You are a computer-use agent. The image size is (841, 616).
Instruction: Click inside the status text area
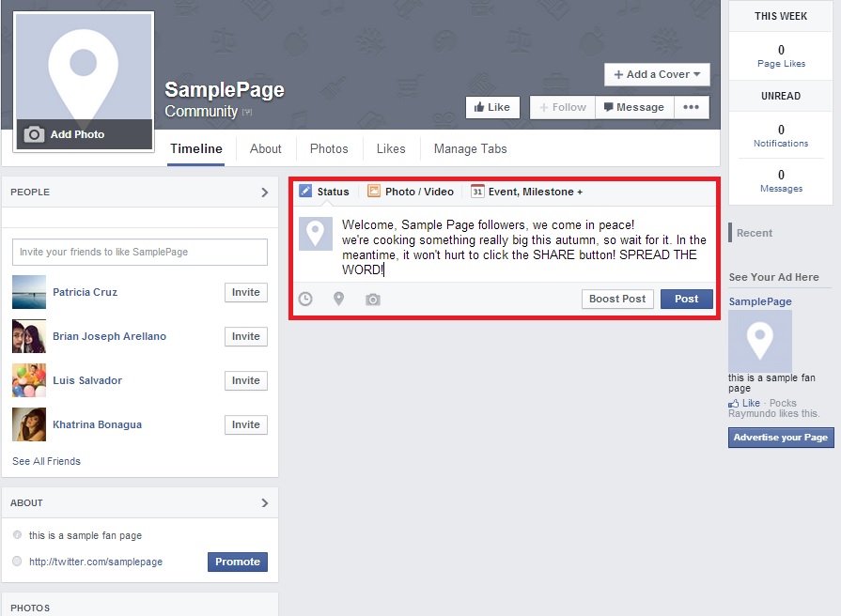click(524, 247)
